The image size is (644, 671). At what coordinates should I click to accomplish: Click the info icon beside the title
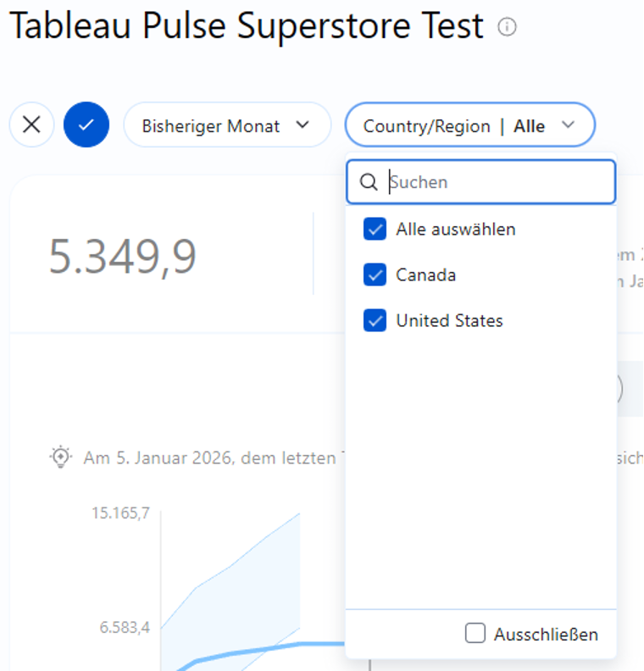tap(507, 27)
